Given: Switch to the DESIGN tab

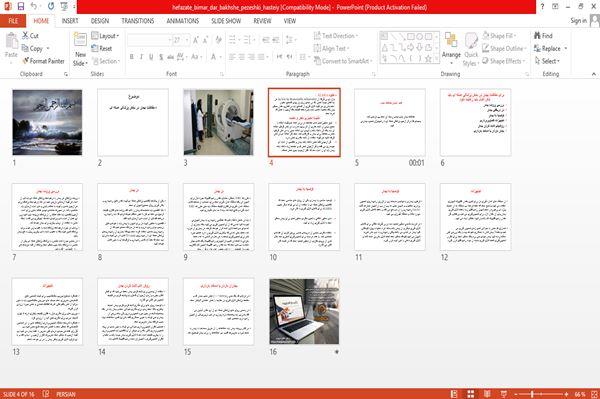Looking at the screenshot, I should (100, 21).
